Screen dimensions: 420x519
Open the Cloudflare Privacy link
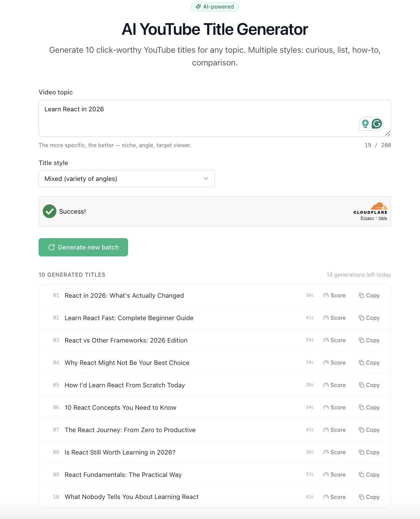click(367, 218)
